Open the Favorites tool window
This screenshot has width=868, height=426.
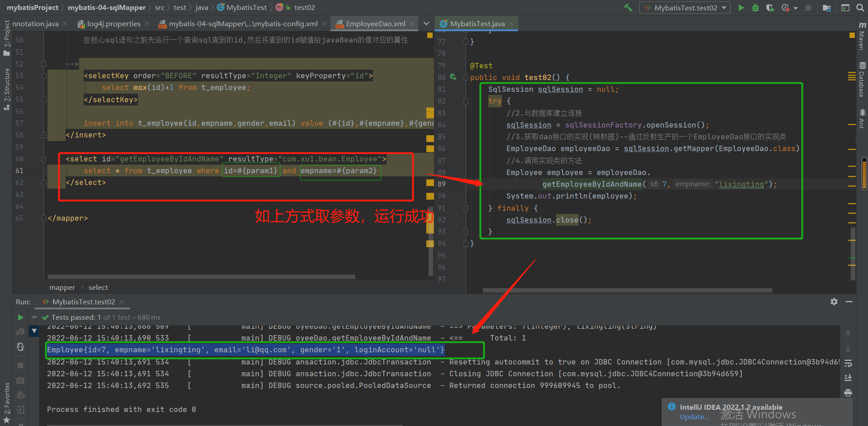tap(6, 402)
